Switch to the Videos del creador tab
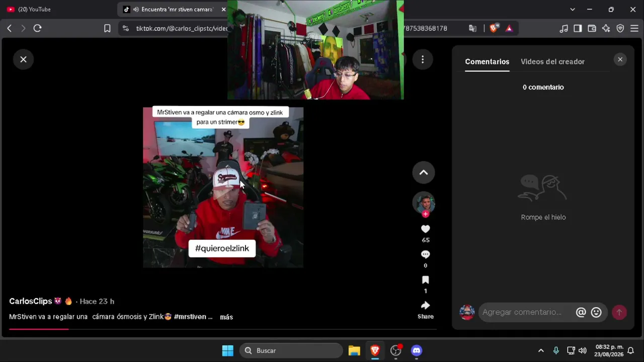The height and width of the screenshot is (362, 644). point(552,61)
